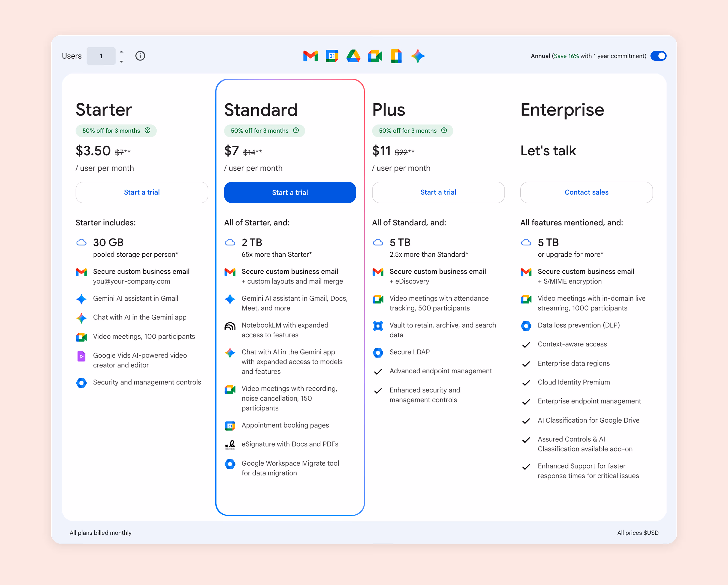Click 'Cloud Identity Premium' feature
The image size is (728, 585).
coord(574,382)
